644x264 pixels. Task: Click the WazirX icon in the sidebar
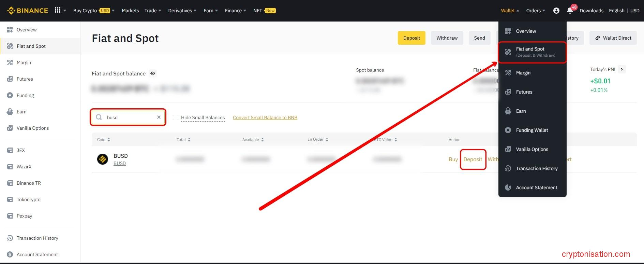pyautogui.click(x=10, y=167)
